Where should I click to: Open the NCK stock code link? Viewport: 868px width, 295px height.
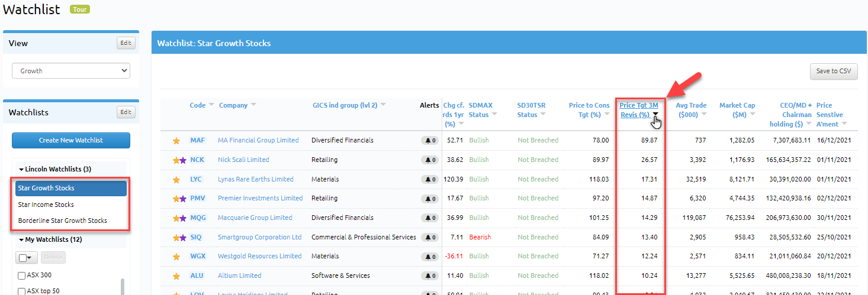198,160
